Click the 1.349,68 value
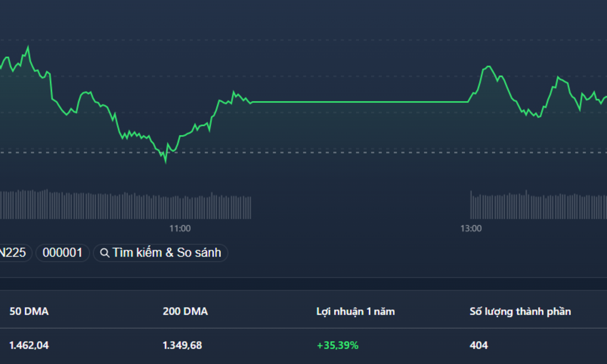The image size is (607, 364). [182, 345]
